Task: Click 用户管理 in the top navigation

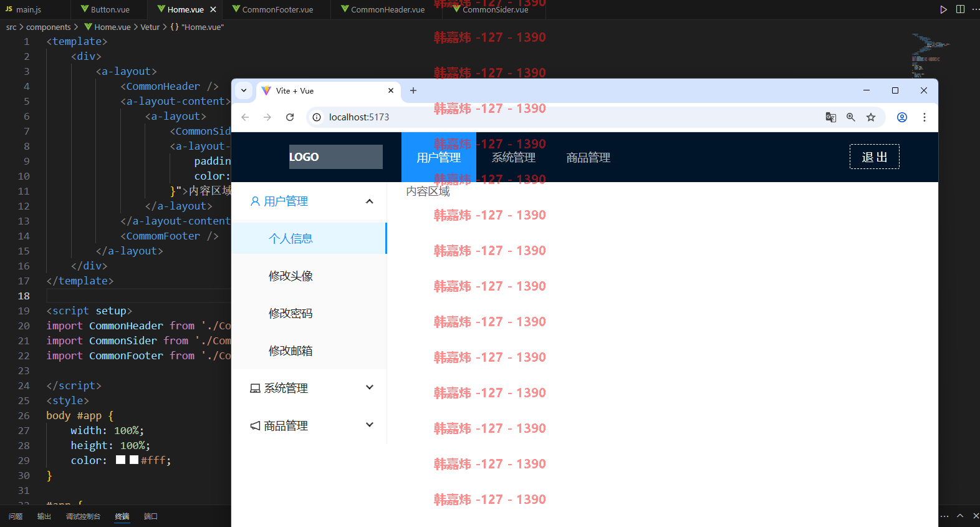Action: tap(439, 157)
